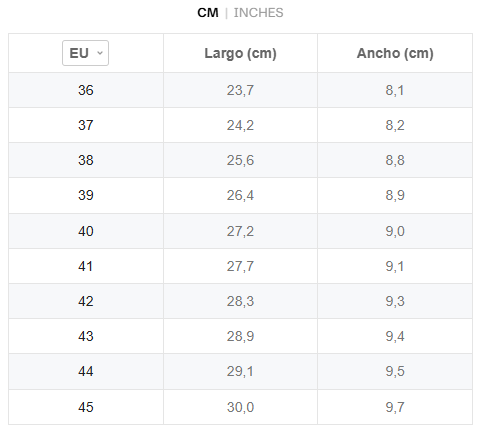Click the 30,0 length value
The height and width of the screenshot is (432, 482).
coord(240,407)
